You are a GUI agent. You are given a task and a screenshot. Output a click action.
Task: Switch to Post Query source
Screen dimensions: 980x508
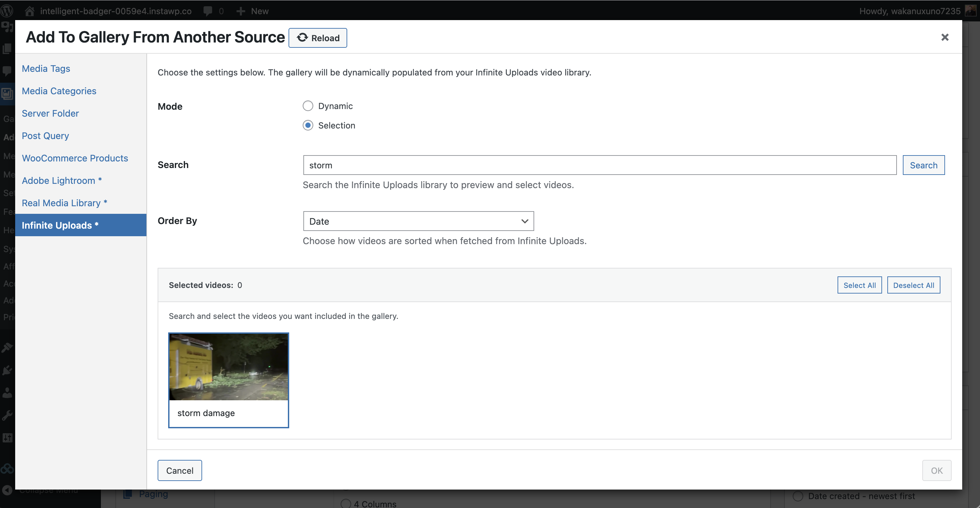click(45, 136)
